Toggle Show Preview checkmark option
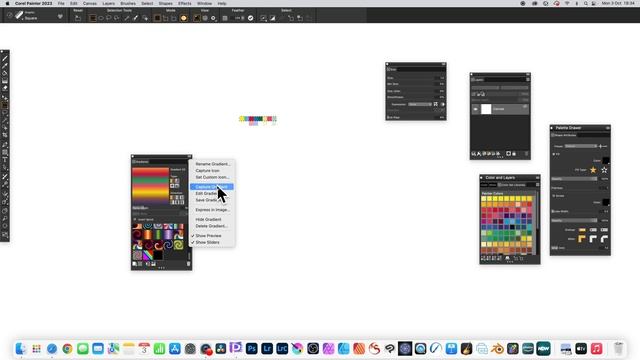This screenshot has height=360, width=640. [x=208, y=236]
